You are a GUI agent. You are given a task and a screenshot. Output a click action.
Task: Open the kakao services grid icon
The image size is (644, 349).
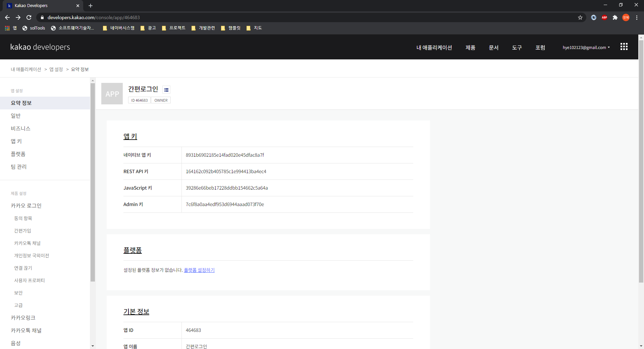click(624, 47)
